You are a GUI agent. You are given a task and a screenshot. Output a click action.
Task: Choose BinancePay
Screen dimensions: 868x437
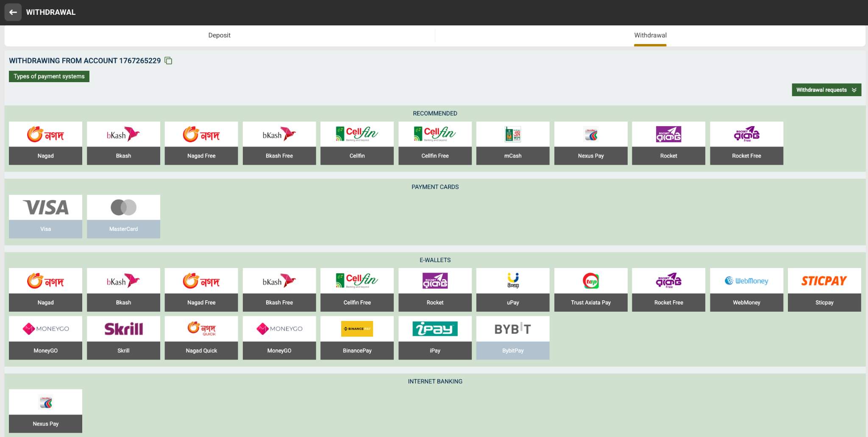tap(357, 338)
